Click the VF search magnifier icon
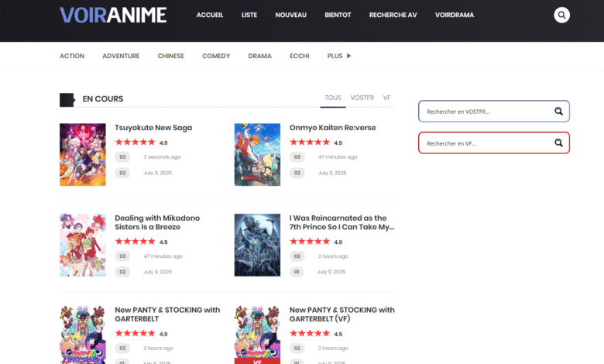 click(x=558, y=143)
